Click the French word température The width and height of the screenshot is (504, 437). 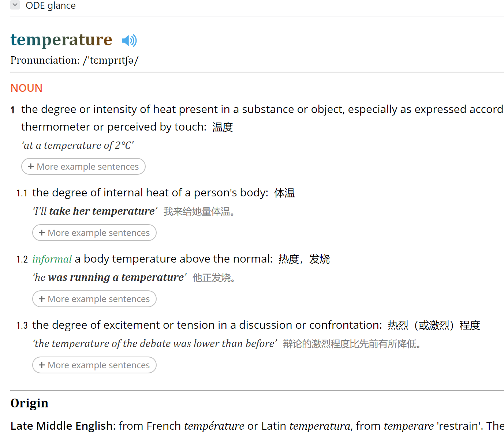click(x=214, y=426)
